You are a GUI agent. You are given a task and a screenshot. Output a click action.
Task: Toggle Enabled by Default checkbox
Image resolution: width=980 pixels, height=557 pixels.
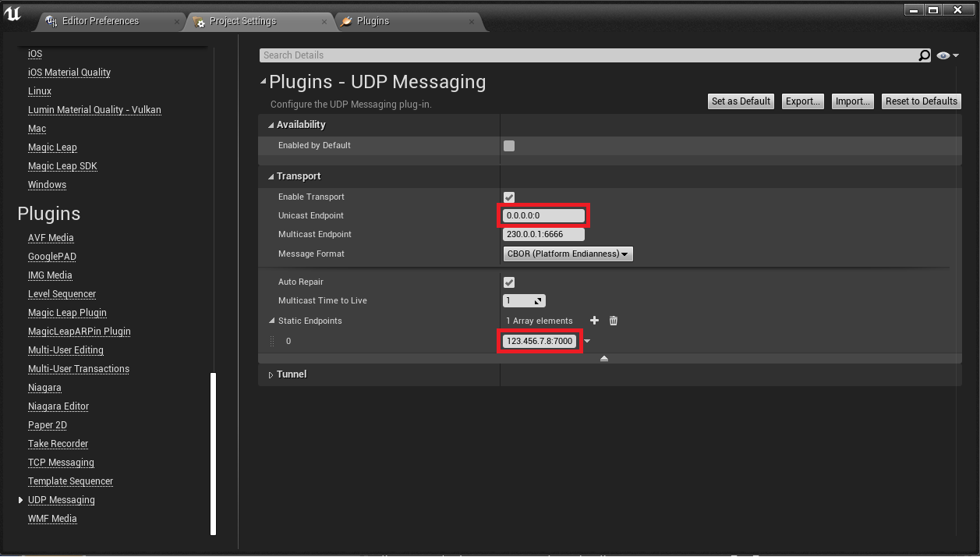pos(509,145)
